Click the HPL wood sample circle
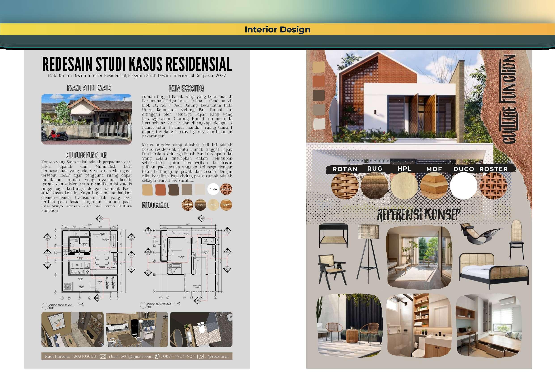Screen dimensions: 555x392 coord(404,186)
